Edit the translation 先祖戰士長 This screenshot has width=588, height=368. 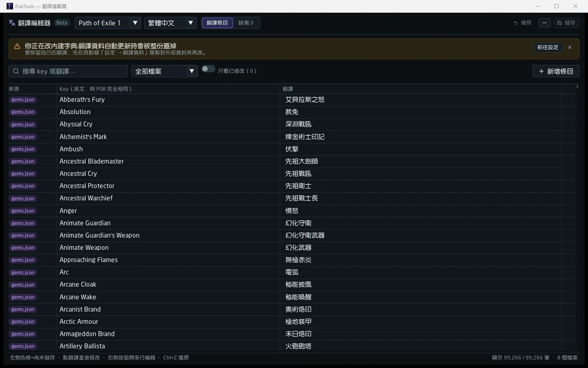pos(302,198)
